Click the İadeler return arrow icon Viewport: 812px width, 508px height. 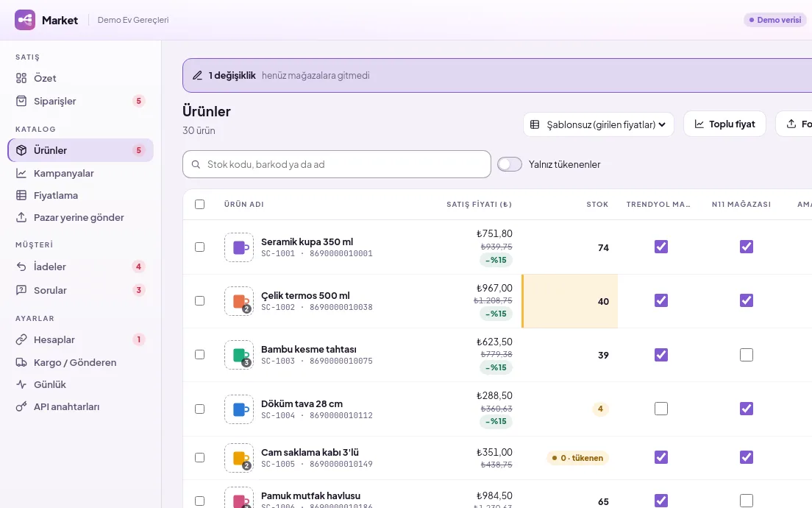21,267
